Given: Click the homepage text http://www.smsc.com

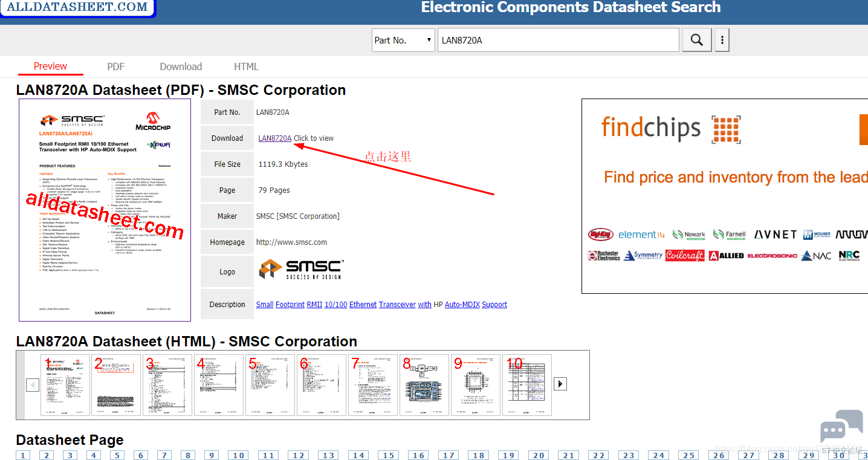Looking at the screenshot, I should 291,242.
